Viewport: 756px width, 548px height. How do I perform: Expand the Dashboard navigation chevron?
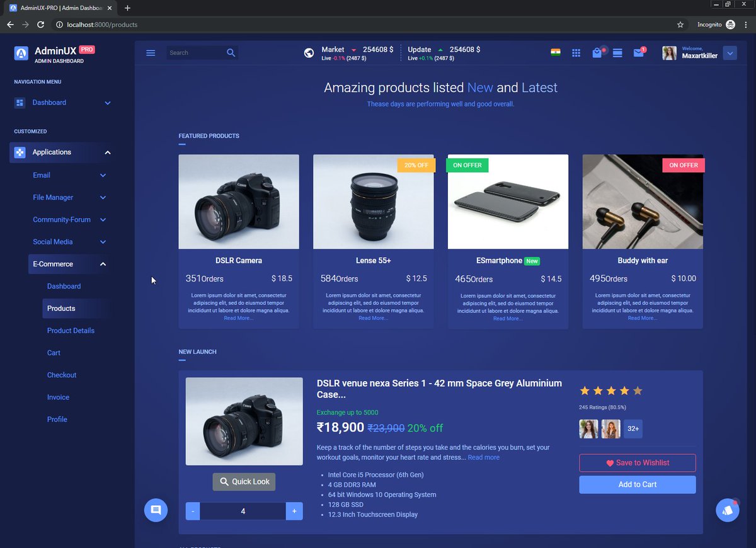pos(107,103)
